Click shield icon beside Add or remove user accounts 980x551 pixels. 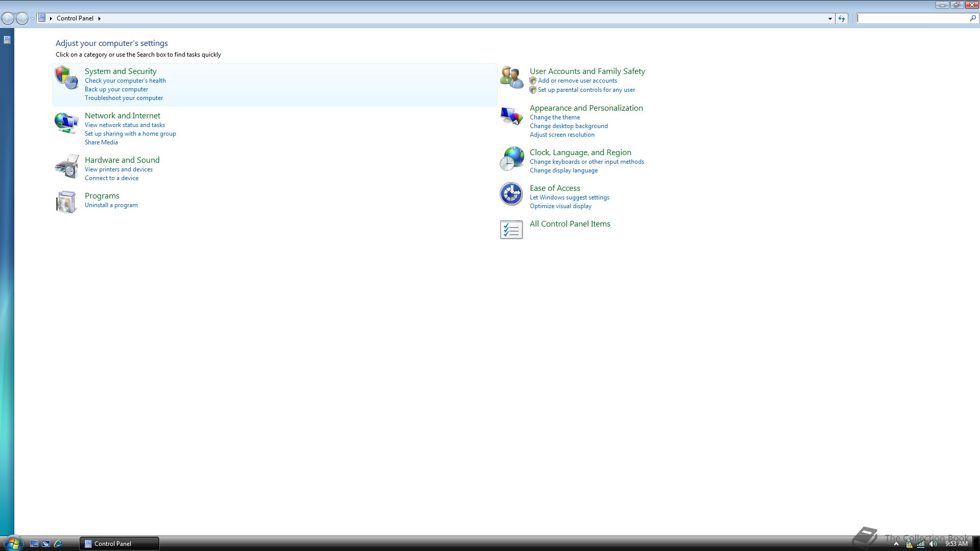[533, 81]
